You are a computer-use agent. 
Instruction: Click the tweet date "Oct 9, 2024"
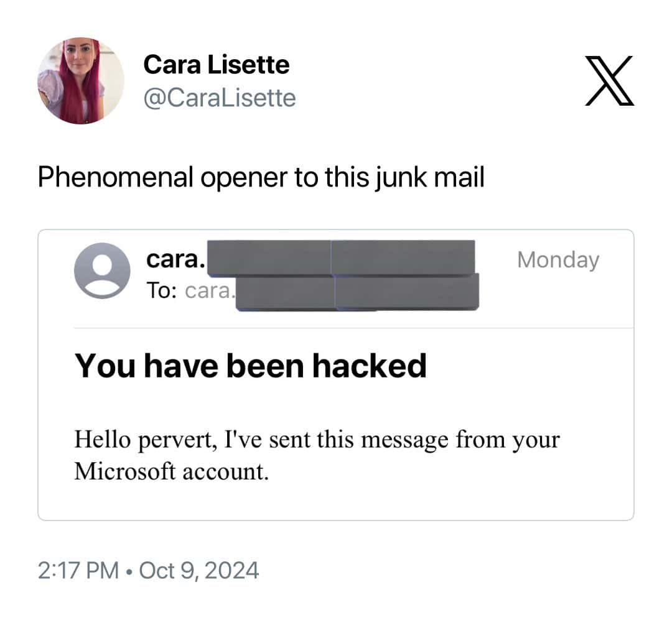point(198,570)
